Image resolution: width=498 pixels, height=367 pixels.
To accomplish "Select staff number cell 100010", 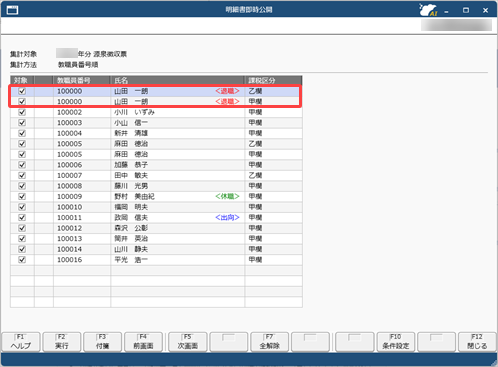I will pyautogui.click(x=82, y=207).
